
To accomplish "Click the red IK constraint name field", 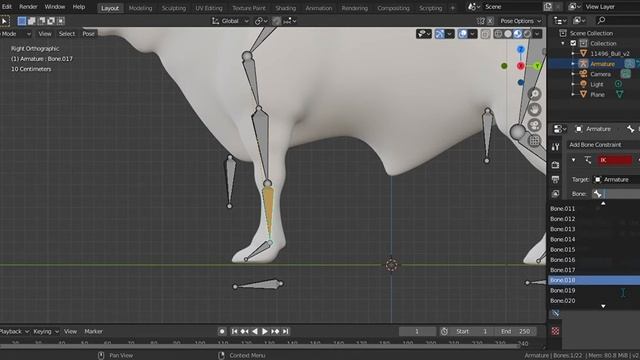I will tap(615, 160).
